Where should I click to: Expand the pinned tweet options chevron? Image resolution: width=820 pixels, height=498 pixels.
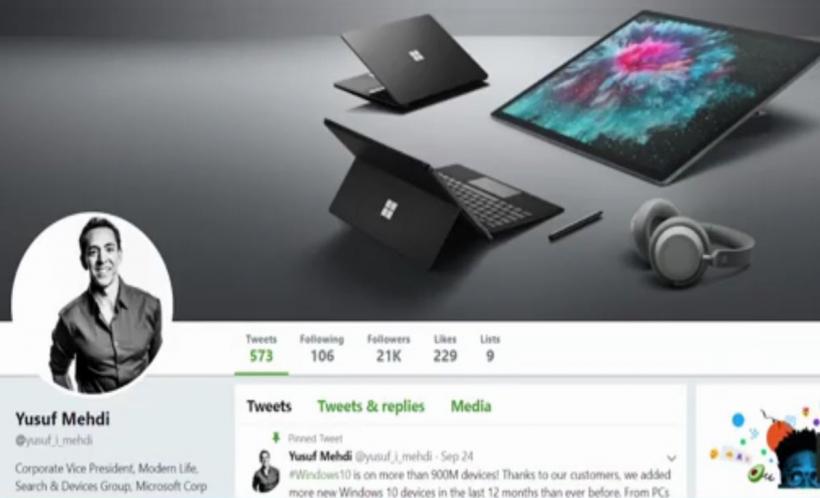[671, 458]
